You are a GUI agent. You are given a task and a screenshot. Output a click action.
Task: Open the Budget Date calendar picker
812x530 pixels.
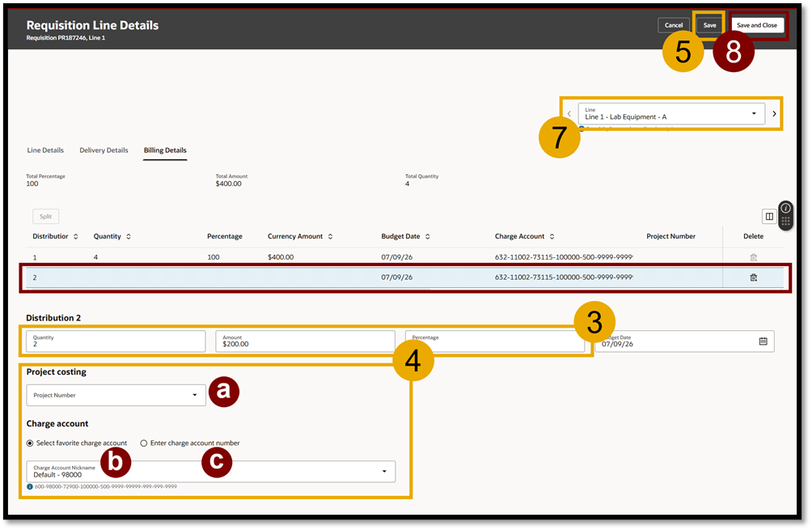pos(763,341)
